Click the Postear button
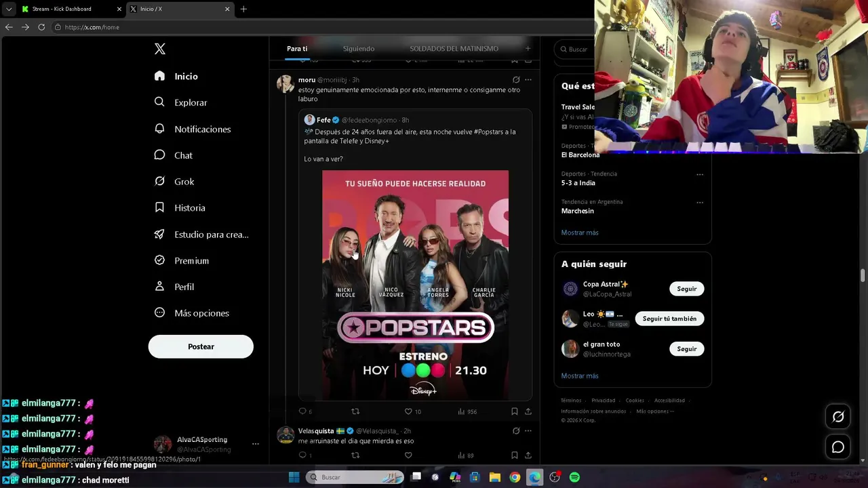 201,346
